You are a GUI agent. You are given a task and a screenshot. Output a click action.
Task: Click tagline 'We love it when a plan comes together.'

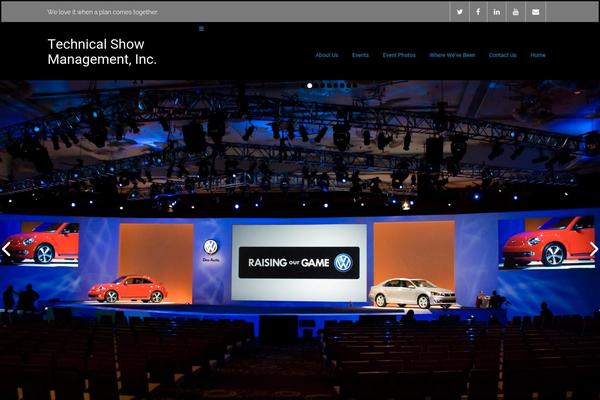click(103, 12)
